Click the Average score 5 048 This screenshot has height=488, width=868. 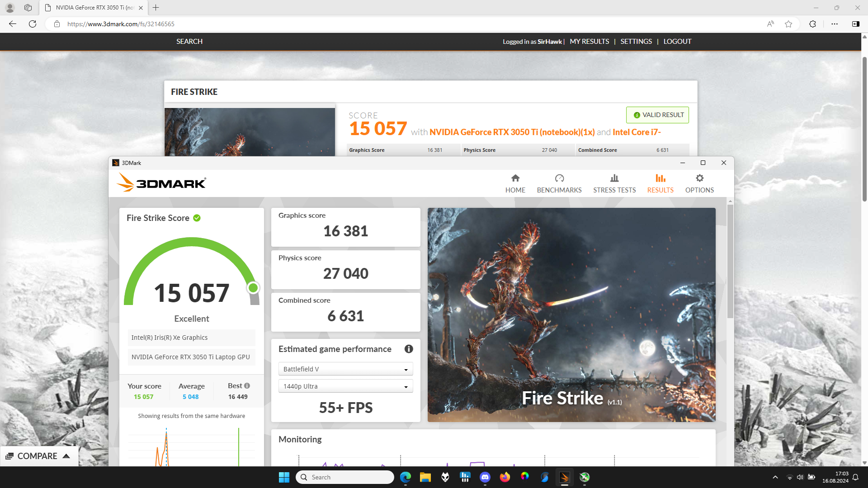click(x=191, y=397)
